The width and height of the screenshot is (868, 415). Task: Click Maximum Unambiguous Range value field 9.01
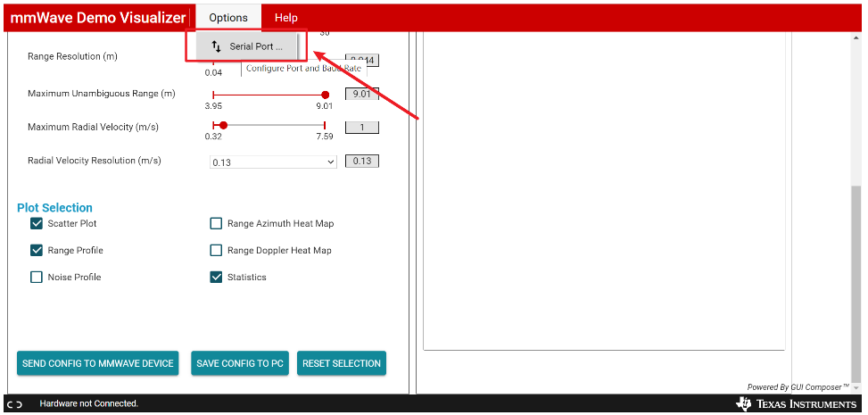(x=362, y=95)
